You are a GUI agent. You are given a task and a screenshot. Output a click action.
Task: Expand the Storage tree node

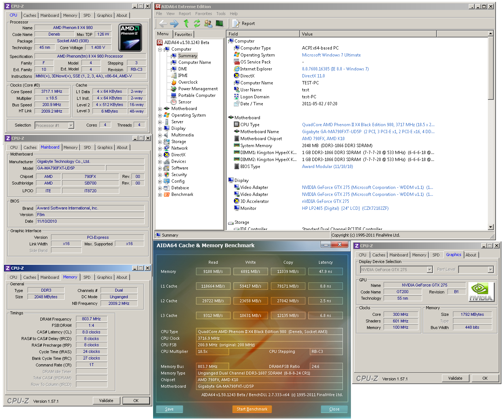coord(160,142)
